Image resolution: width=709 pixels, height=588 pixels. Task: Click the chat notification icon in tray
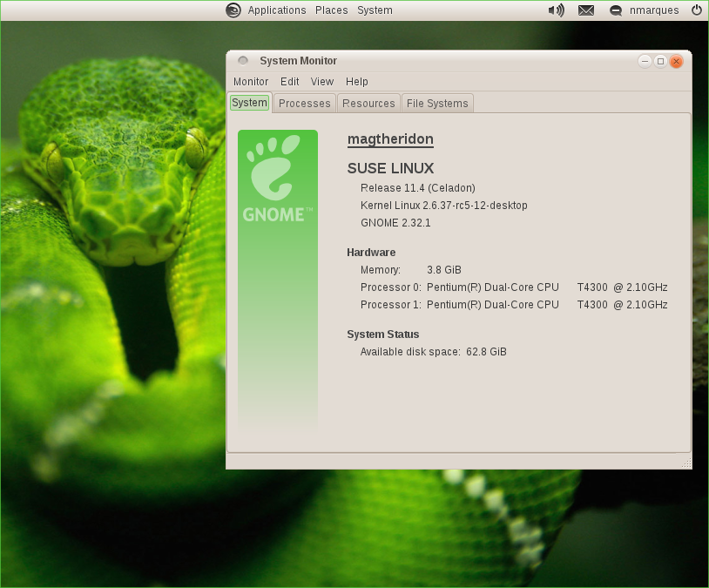[x=616, y=10]
